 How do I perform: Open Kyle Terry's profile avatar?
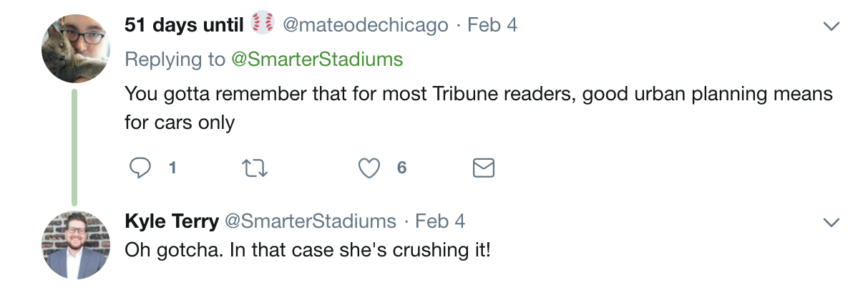pos(76,245)
